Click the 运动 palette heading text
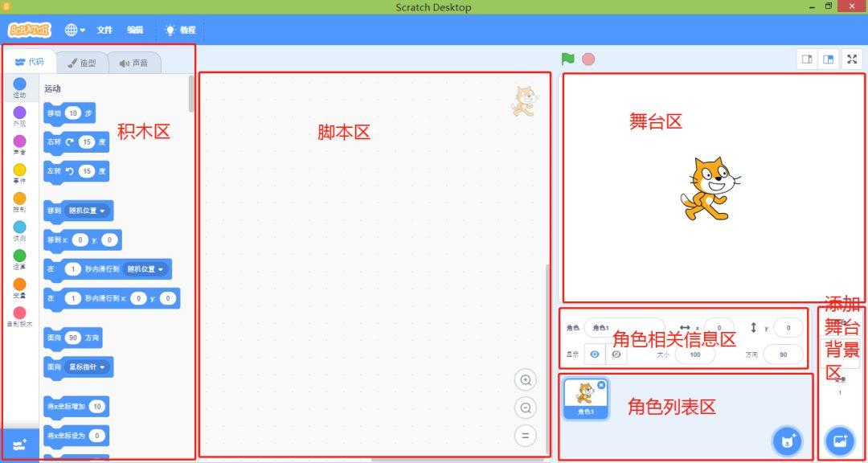This screenshot has height=463, width=868. click(x=52, y=88)
